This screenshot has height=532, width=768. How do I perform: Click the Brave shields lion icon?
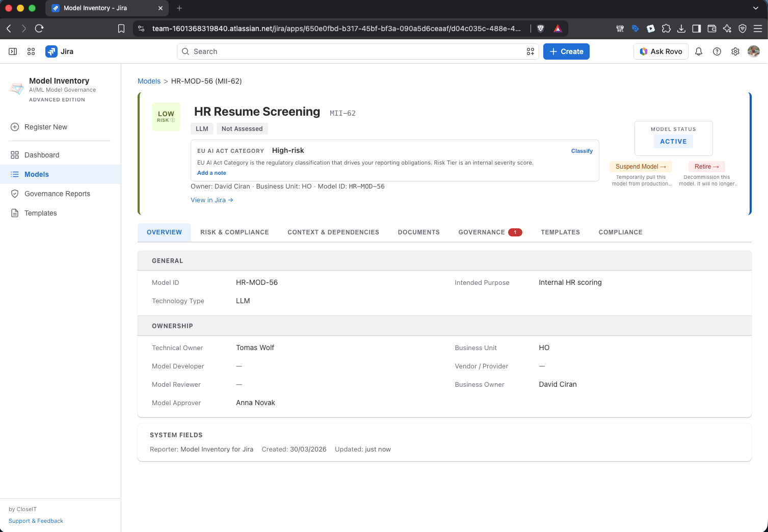pos(541,29)
